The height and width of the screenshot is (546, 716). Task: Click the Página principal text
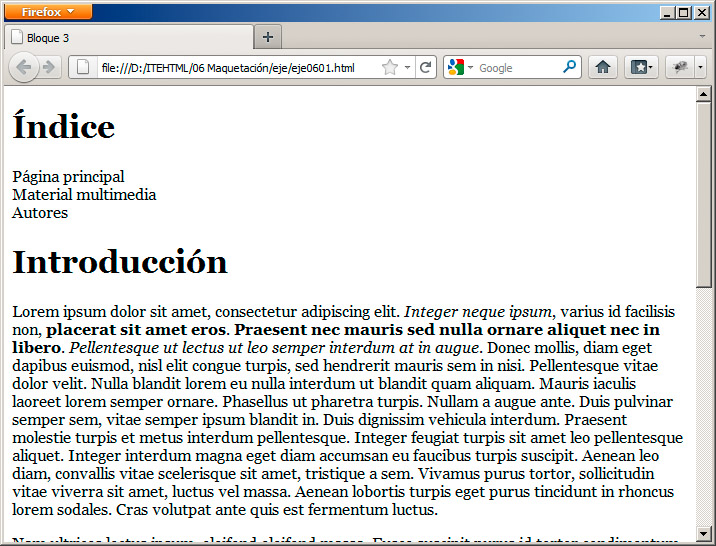[x=68, y=177]
